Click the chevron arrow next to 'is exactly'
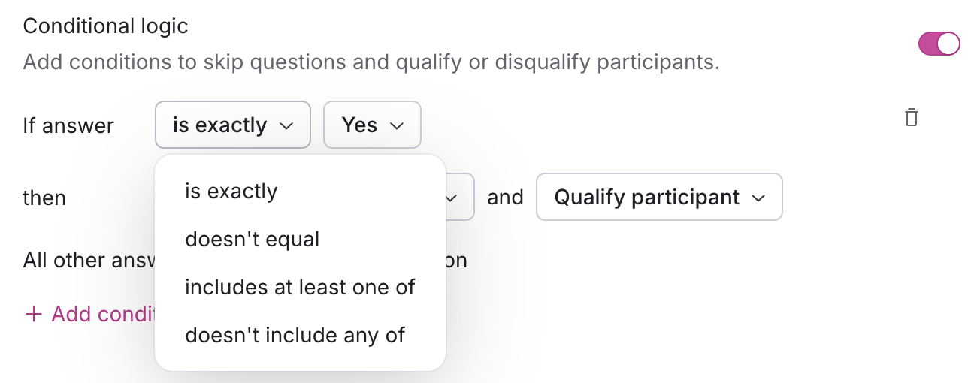The image size is (980, 383). [286, 125]
